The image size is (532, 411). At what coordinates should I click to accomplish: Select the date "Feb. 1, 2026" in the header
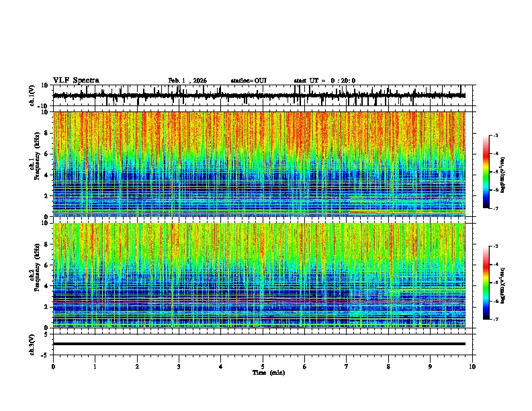click(x=187, y=81)
